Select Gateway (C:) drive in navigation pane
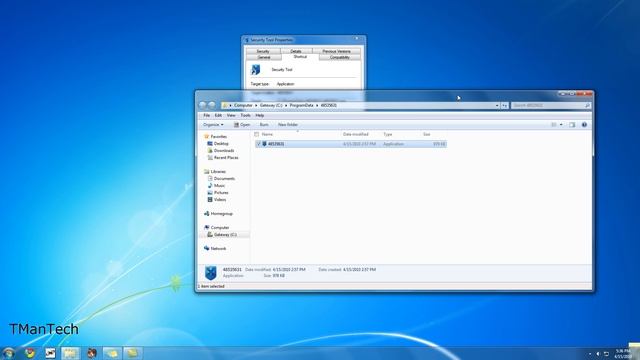The height and width of the screenshot is (360, 640). [x=222, y=235]
